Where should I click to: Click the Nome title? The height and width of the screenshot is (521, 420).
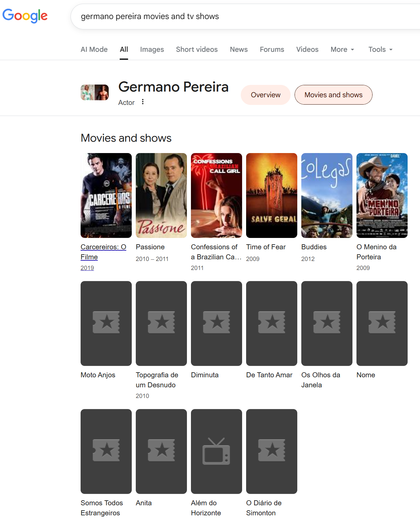(x=366, y=375)
